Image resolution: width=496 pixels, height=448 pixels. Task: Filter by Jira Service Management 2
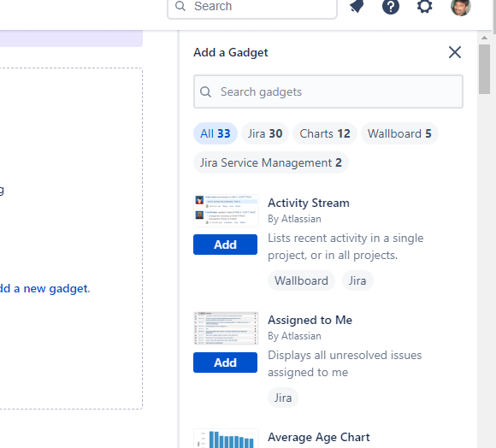[271, 162]
